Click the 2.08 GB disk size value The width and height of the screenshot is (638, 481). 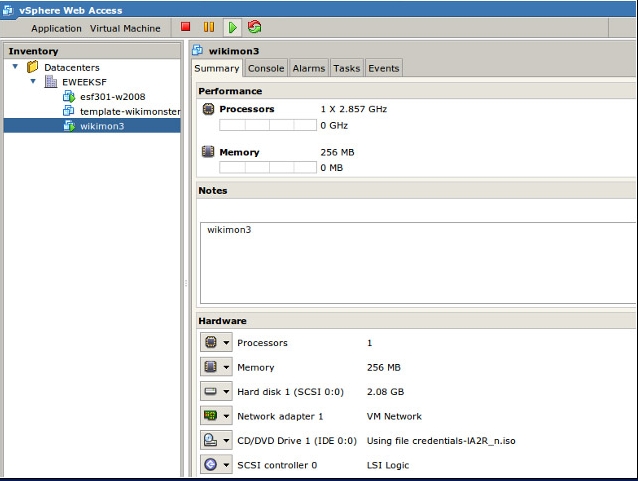tap(385, 392)
